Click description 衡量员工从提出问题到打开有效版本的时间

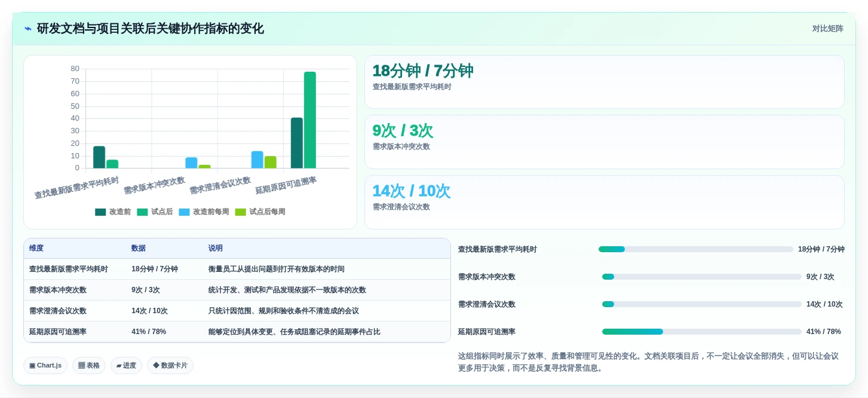click(x=277, y=270)
